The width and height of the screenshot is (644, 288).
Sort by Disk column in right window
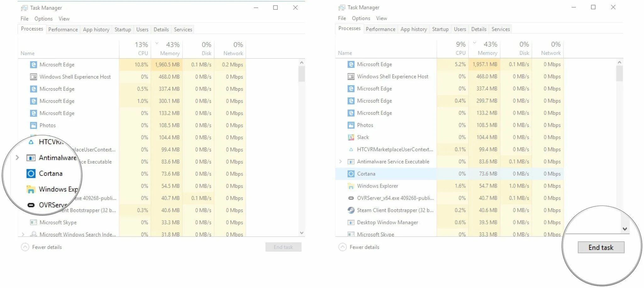[x=516, y=48]
